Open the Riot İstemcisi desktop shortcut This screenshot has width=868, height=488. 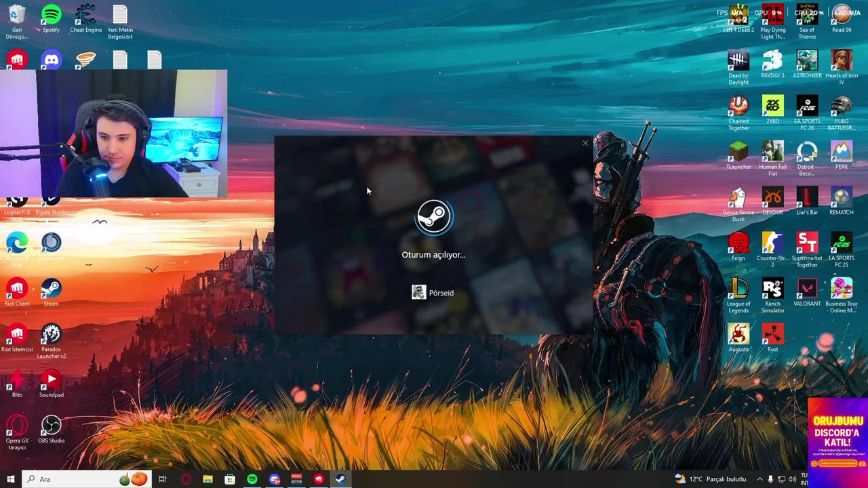point(17,338)
